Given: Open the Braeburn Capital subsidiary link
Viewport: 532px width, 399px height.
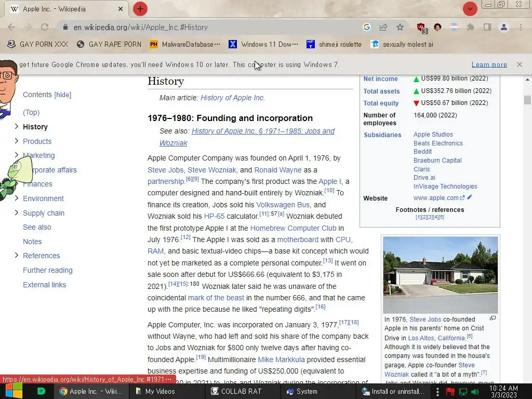Looking at the screenshot, I should [x=437, y=161].
